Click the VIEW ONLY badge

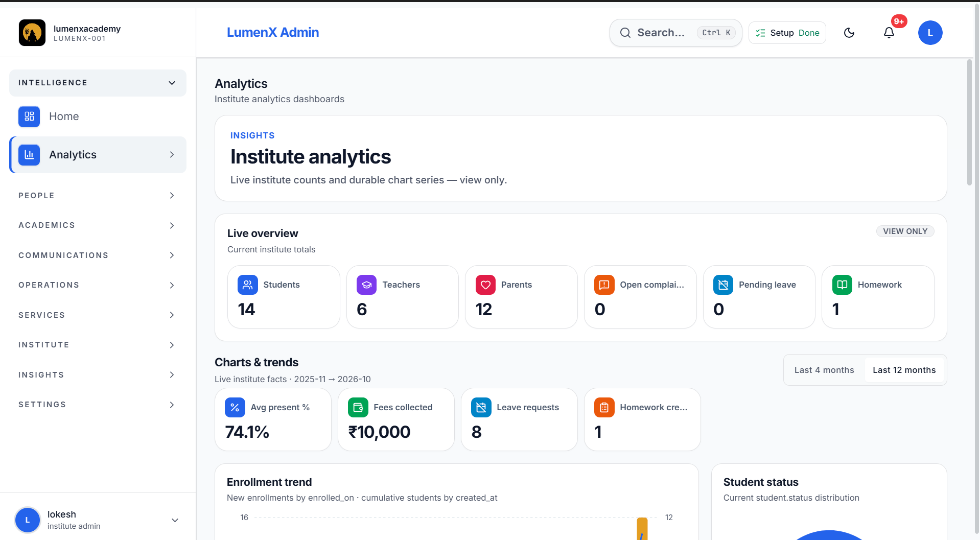905,231
